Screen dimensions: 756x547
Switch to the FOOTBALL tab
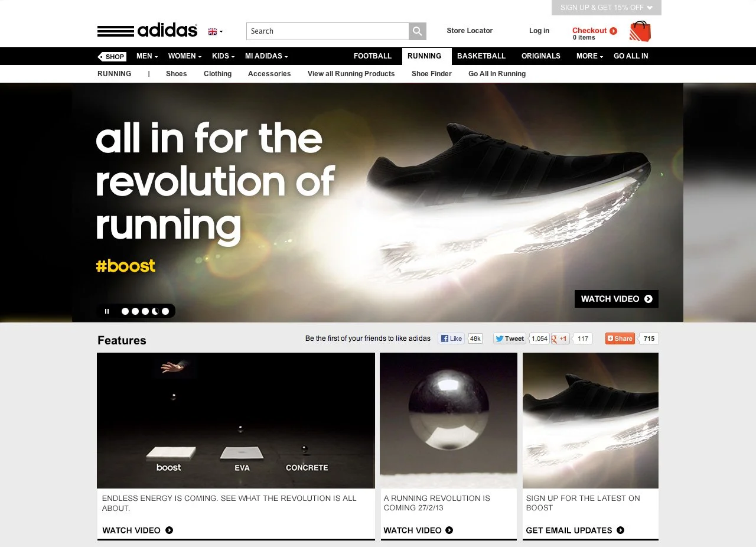coord(373,56)
